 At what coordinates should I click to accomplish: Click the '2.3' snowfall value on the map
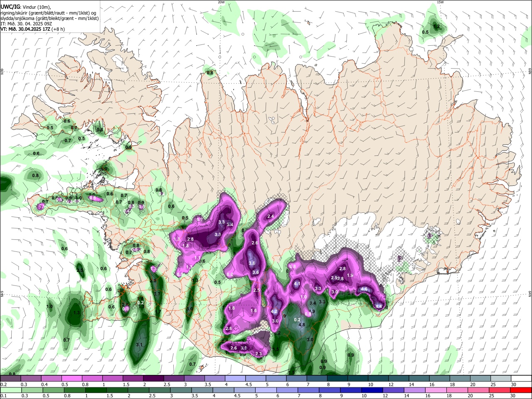click(259, 354)
